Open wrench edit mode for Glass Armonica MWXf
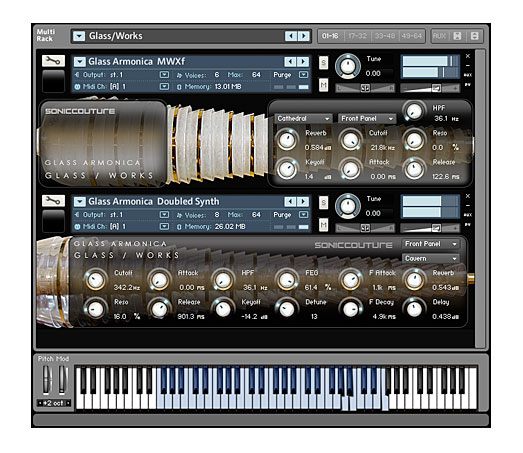The width and height of the screenshot is (523, 453). click(53, 61)
